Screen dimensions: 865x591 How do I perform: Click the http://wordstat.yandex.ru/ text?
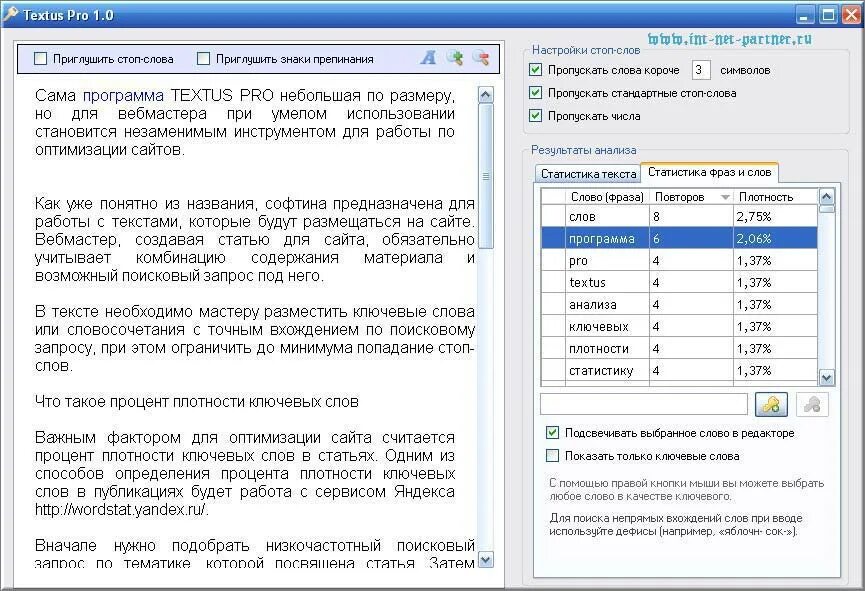(121, 509)
